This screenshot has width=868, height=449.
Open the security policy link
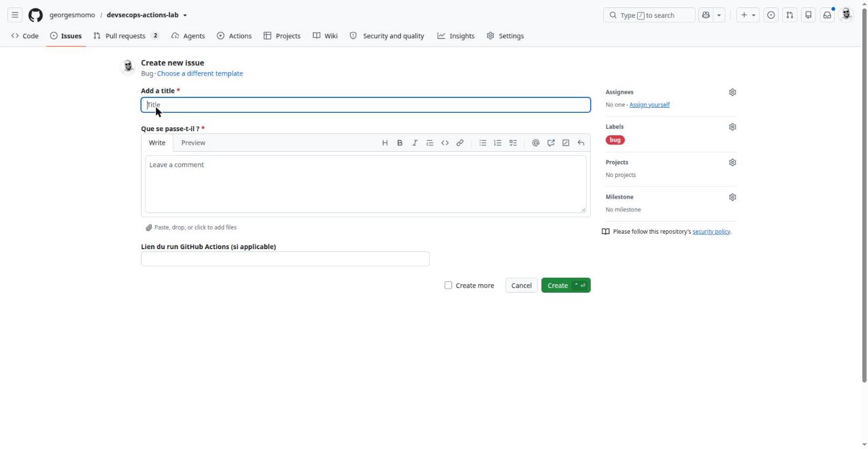711,232
